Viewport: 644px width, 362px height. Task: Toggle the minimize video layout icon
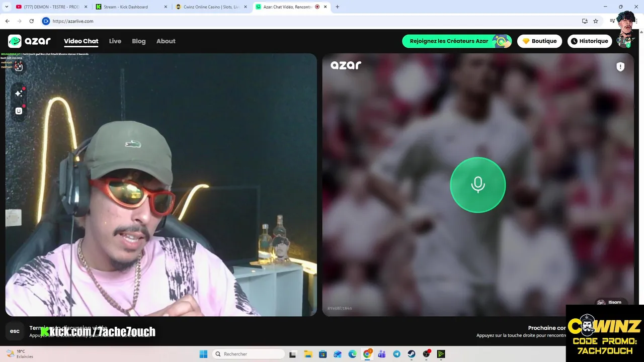(19, 67)
